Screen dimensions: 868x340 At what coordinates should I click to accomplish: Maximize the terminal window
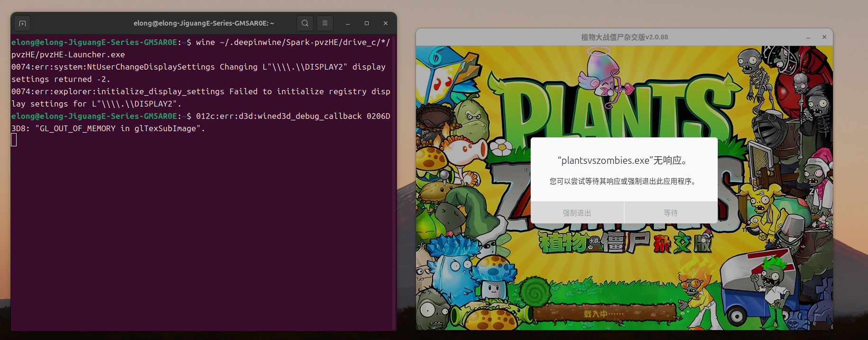click(x=367, y=23)
